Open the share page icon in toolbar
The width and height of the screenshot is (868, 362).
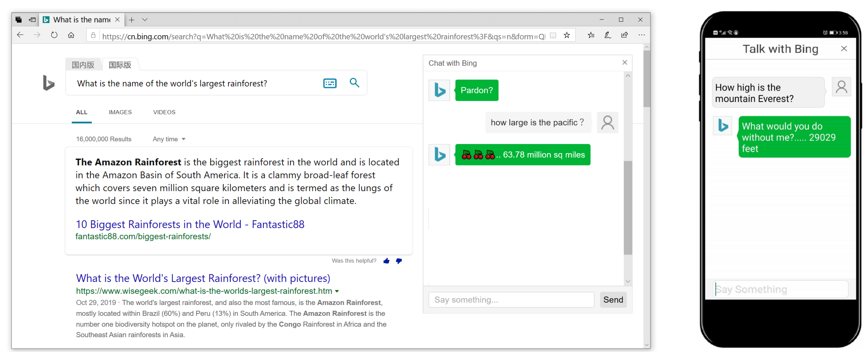(624, 35)
